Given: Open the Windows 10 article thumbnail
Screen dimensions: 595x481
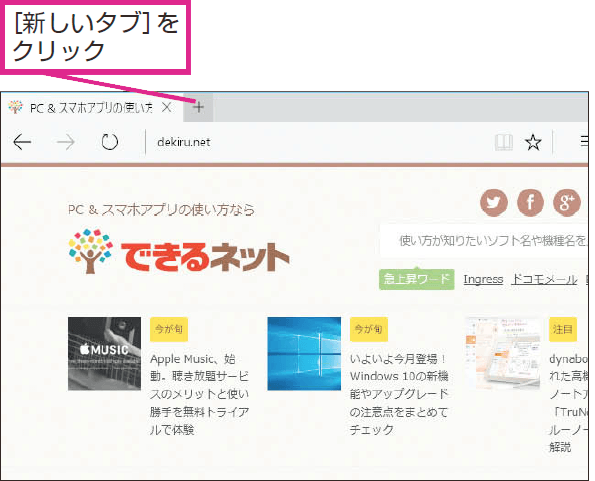Looking at the screenshot, I should click(304, 354).
